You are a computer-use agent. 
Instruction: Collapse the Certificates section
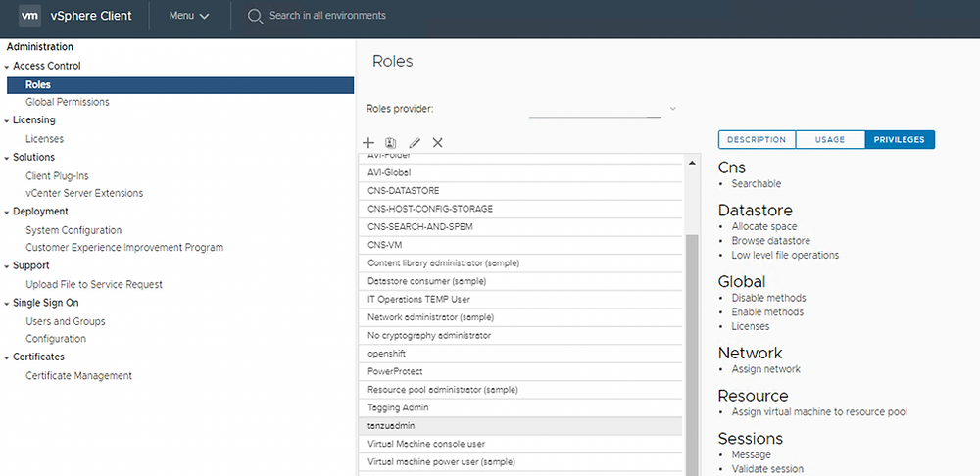pos(6,357)
